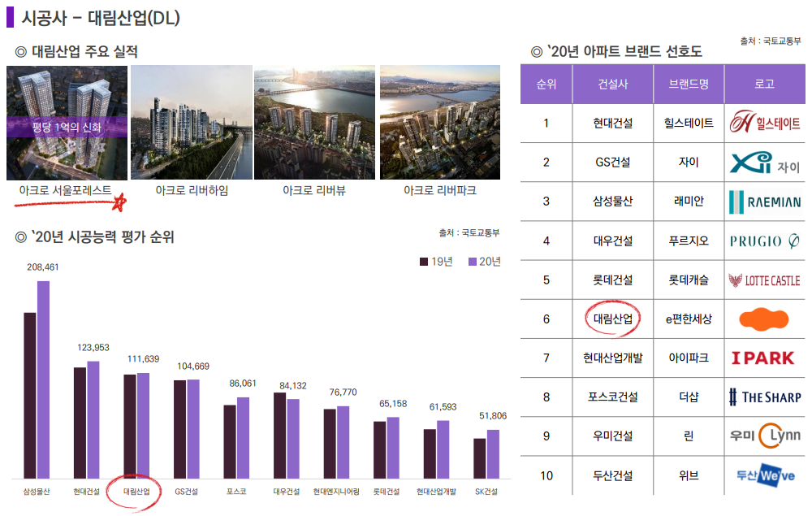Click the 로고 column header
This screenshot has width=812, height=516.
click(x=765, y=84)
